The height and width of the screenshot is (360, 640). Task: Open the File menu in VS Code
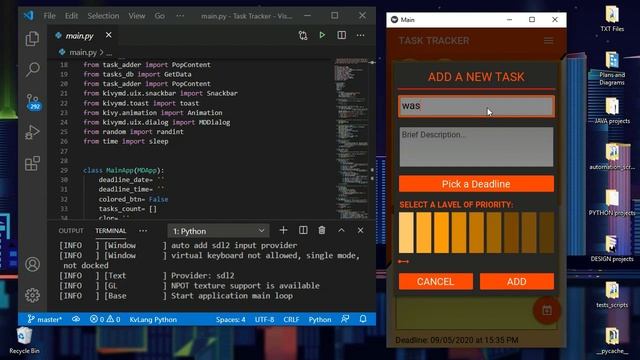[49, 16]
